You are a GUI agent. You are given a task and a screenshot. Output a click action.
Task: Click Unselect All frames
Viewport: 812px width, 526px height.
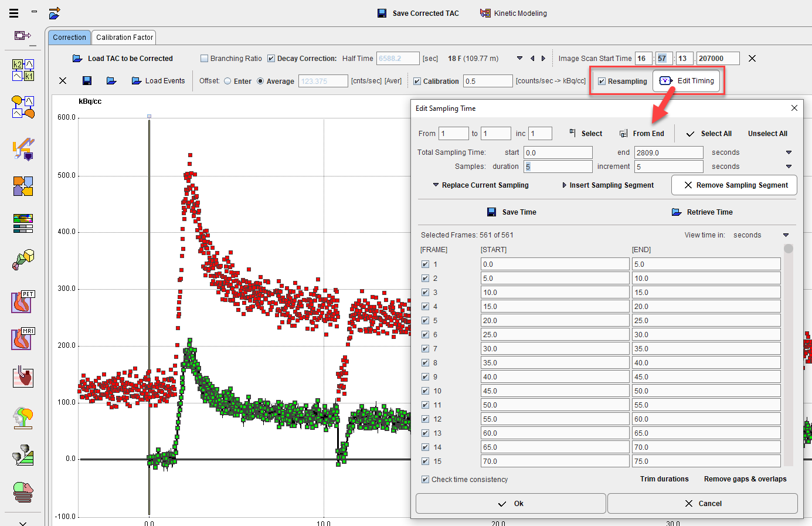[x=767, y=134]
